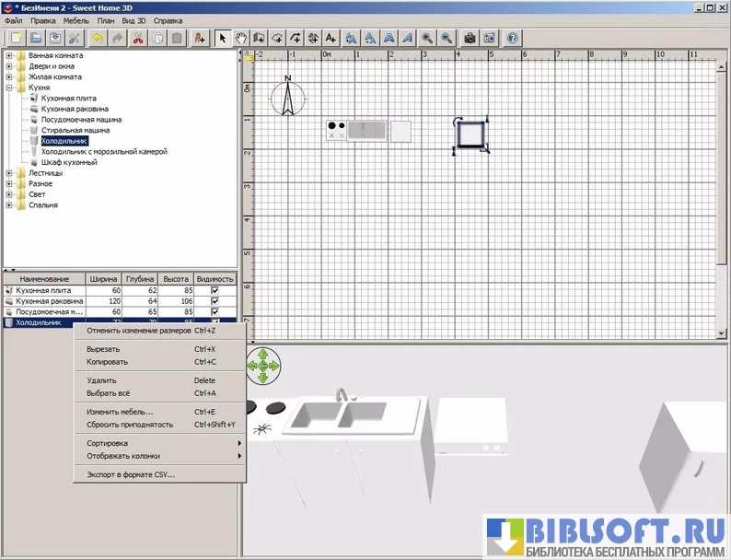The height and width of the screenshot is (560, 731).
Task: Open the Сортировка submenu
Action: tap(107, 443)
